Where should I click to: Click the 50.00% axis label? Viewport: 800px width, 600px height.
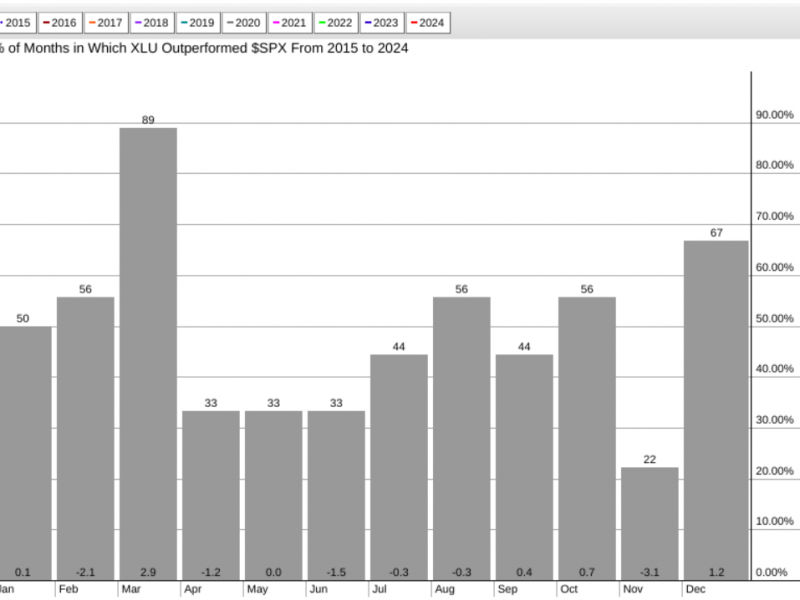(774, 318)
